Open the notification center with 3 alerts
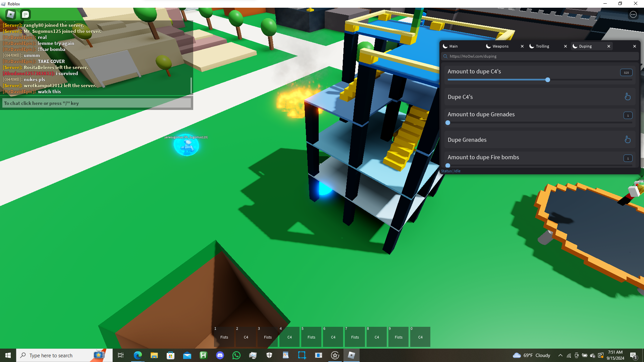 click(x=634, y=356)
